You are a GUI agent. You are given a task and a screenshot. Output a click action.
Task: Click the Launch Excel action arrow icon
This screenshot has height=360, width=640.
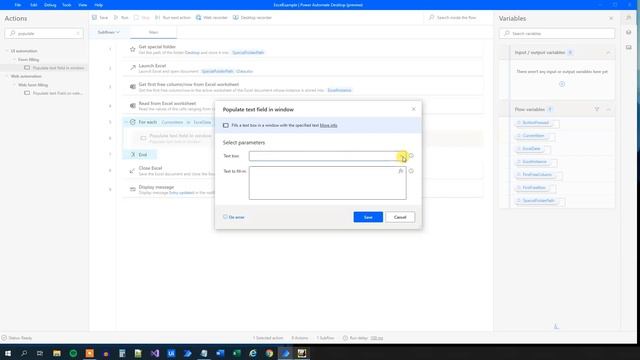tap(133, 68)
